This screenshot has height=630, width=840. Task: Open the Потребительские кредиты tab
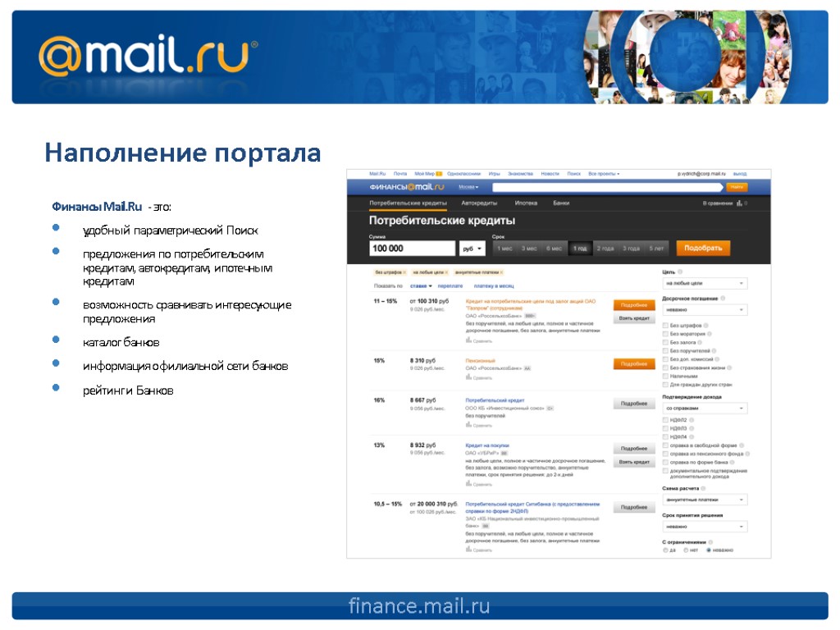408,203
